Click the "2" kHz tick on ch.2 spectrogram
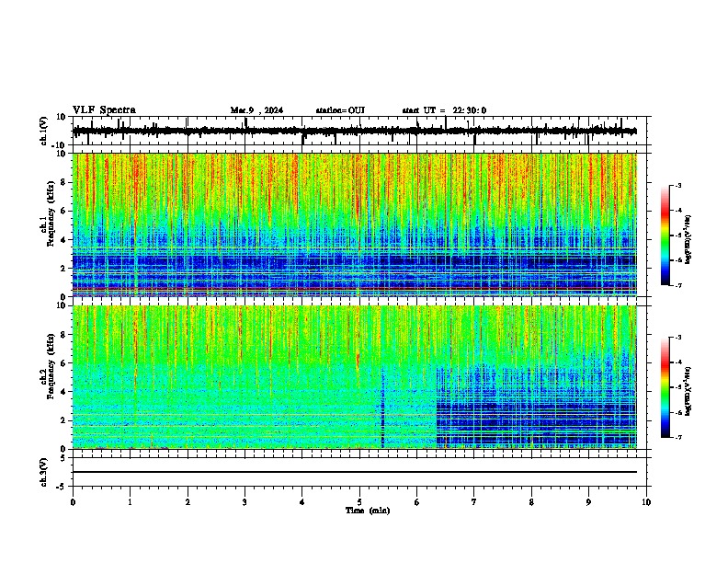The height and width of the screenshot is (563, 728). click(63, 420)
